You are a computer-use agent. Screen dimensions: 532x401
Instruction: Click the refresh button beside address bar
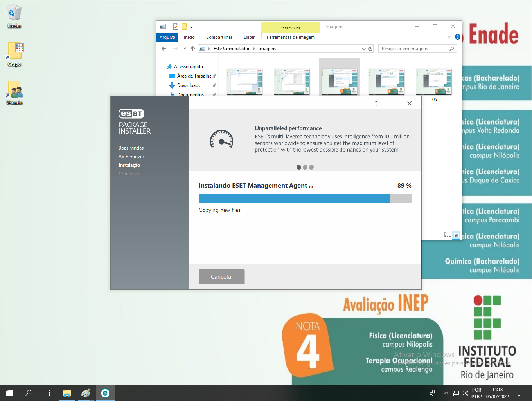pyautogui.click(x=370, y=49)
